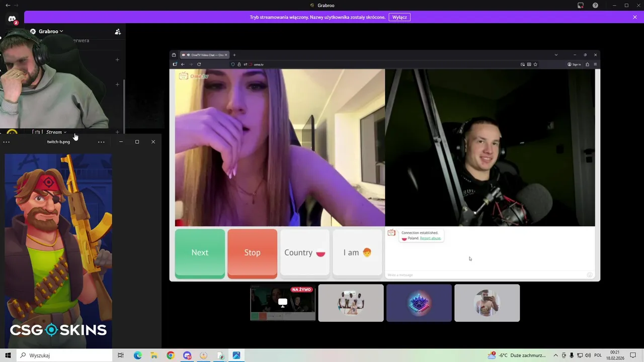Screen dimensions: 644x362
Task: Open the clock showing 00:21
Action: click(x=615, y=355)
